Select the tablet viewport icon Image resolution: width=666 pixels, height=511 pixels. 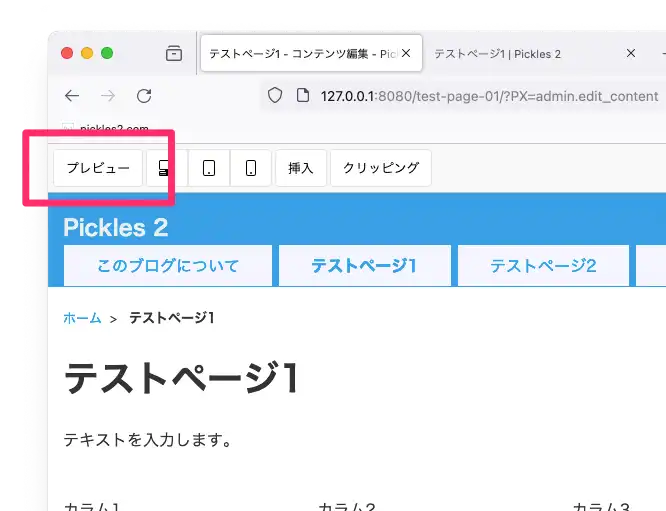pos(208,168)
